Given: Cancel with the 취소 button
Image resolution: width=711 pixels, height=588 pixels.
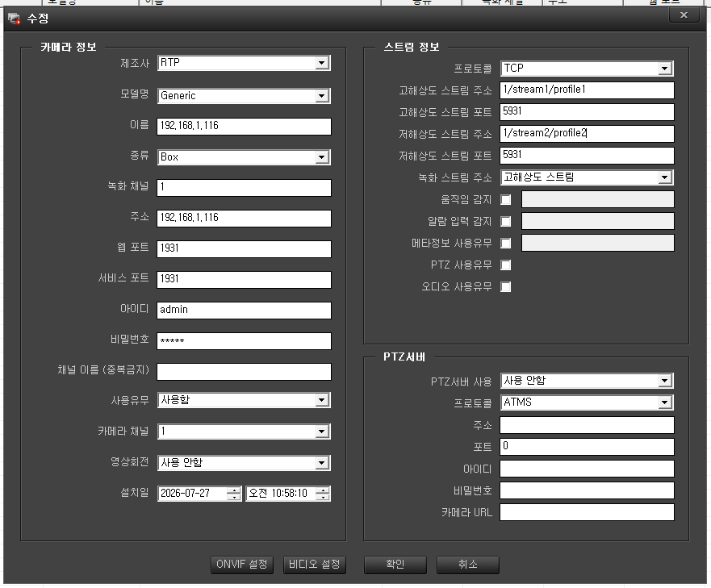Looking at the screenshot, I should pyautogui.click(x=468, y=565).
